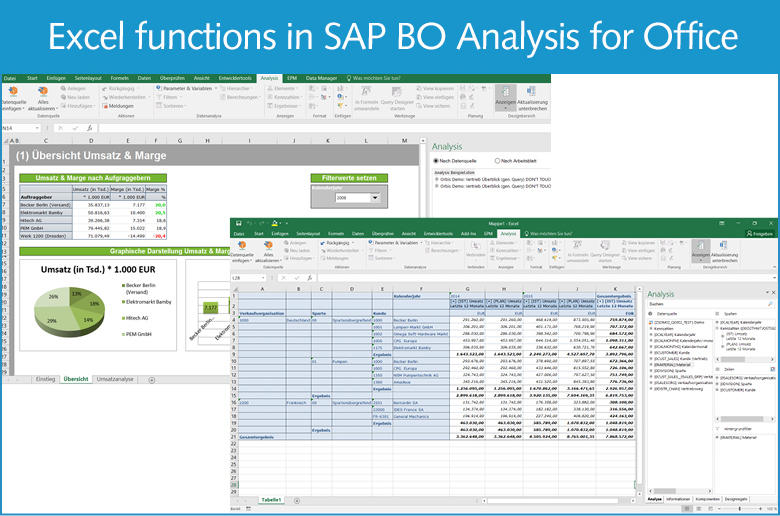Image resolution: width=780 pixels, height=516 pixels.
Task: Open Informationen tab in Analysis panel
Action: [678, 499]
